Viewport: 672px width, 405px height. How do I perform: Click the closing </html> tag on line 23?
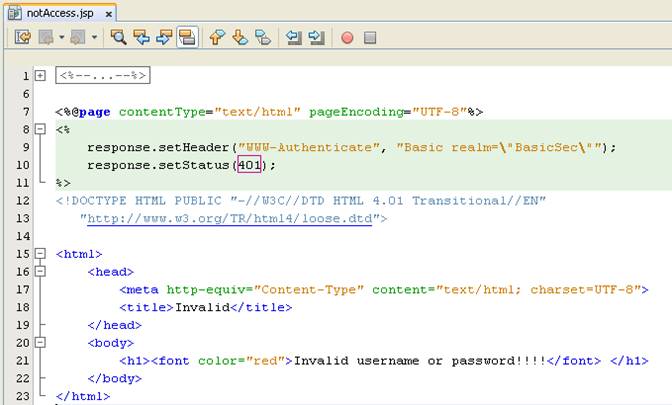coord(83,396)
